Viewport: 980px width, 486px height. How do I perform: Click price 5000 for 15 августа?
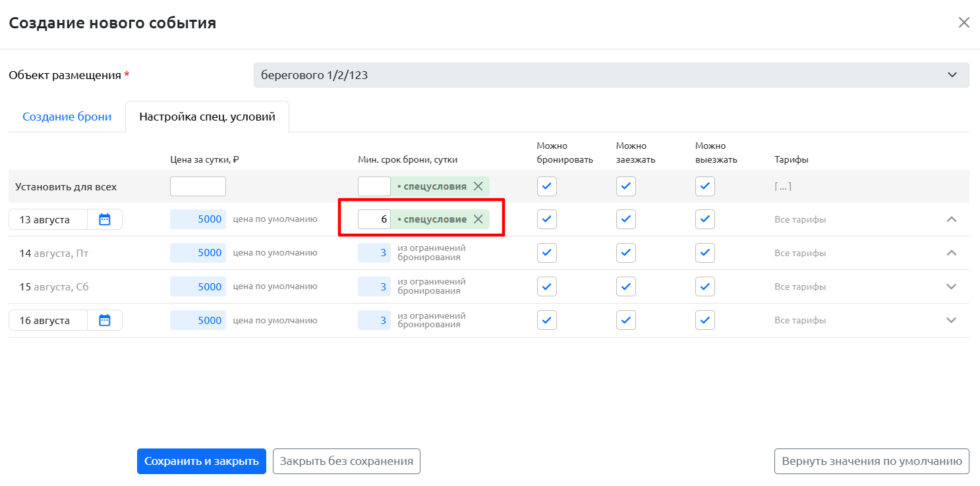(198, 286)
